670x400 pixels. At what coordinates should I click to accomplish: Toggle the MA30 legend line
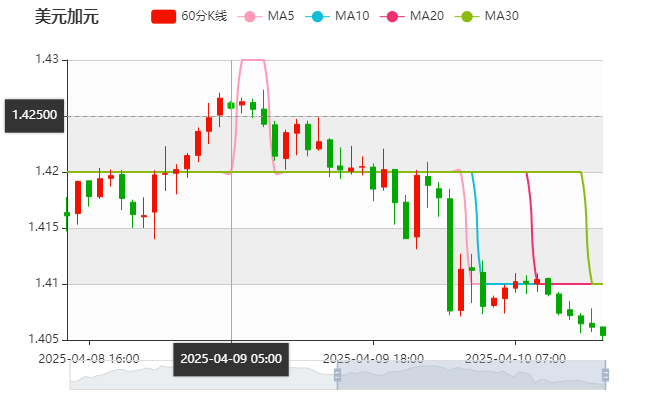click(x=487, y=17)
